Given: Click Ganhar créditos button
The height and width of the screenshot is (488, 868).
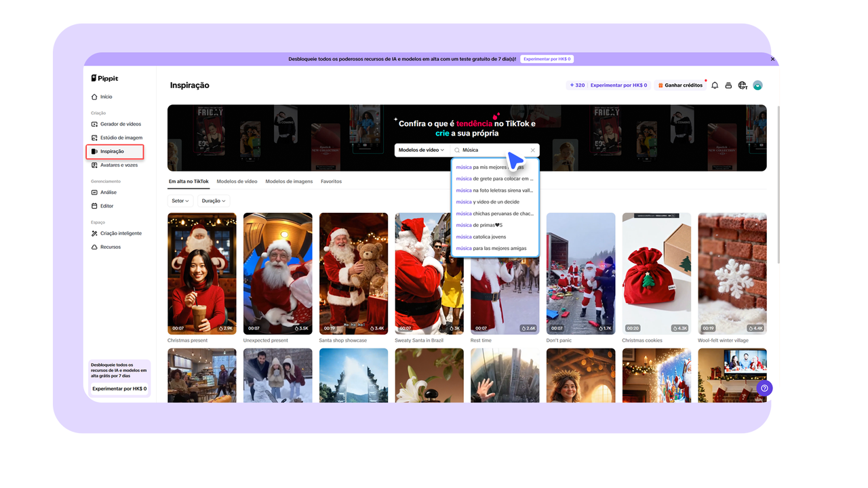Looking at the screenshot, I should click(680, 85).
